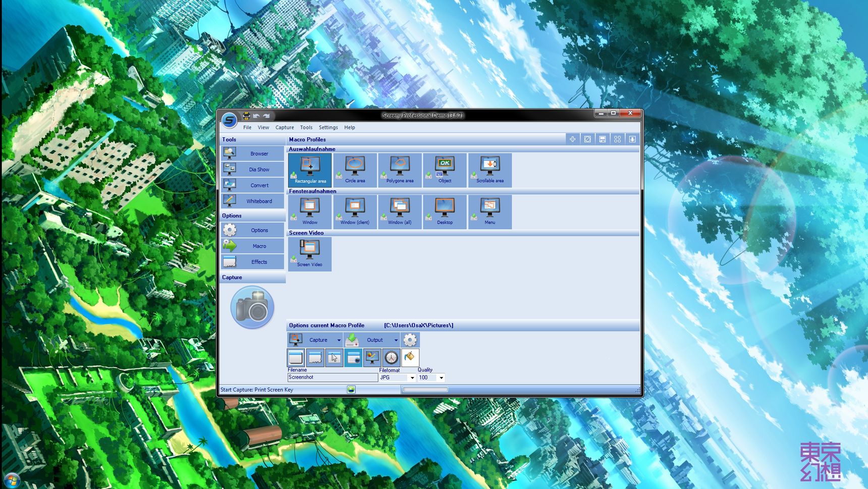Click the green status bar icon
Screen dimensions: 868x489
click(351, 390)
